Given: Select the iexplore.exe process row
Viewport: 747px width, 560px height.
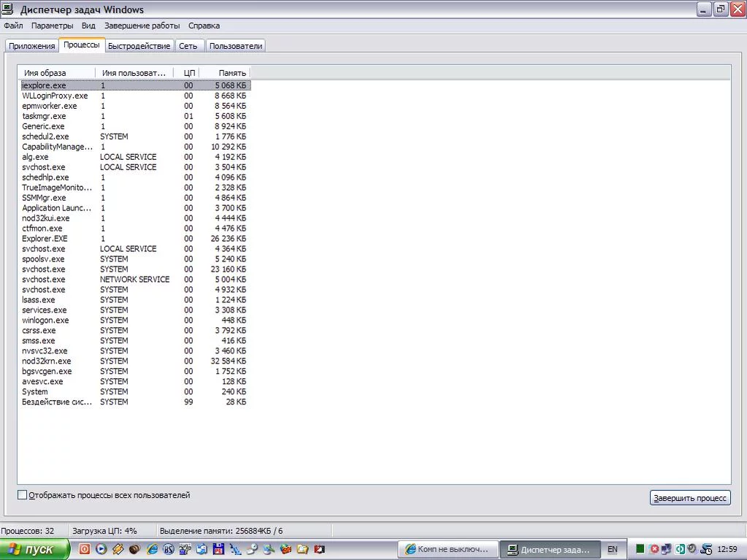Looking at the screenshot, I should point(135,85).
